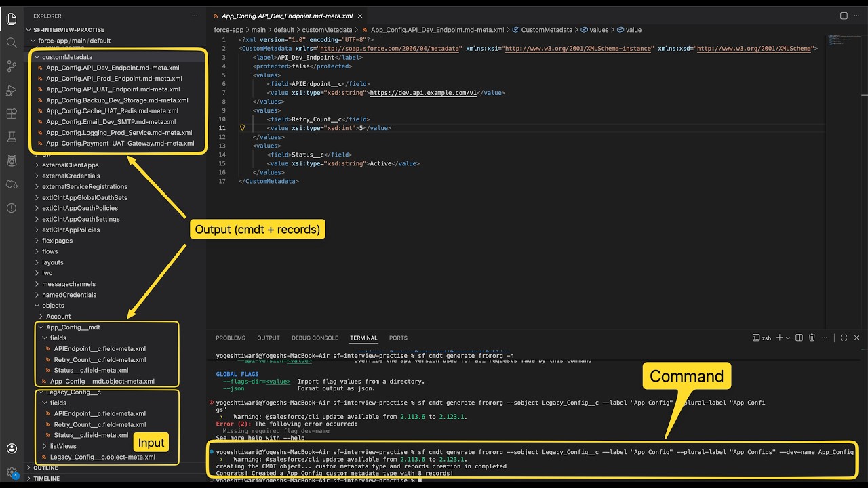Split the editor to the right
The width and height of the screenshot is (868, 488).
844,16
